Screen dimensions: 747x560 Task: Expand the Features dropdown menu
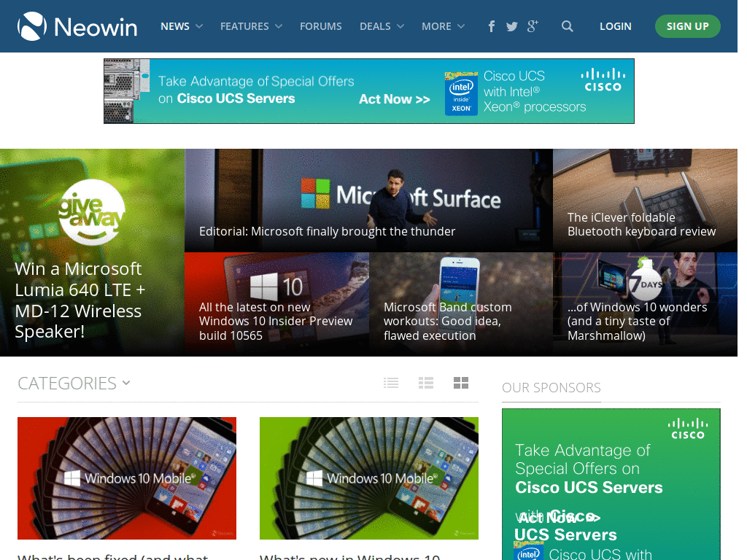[251, 26]
